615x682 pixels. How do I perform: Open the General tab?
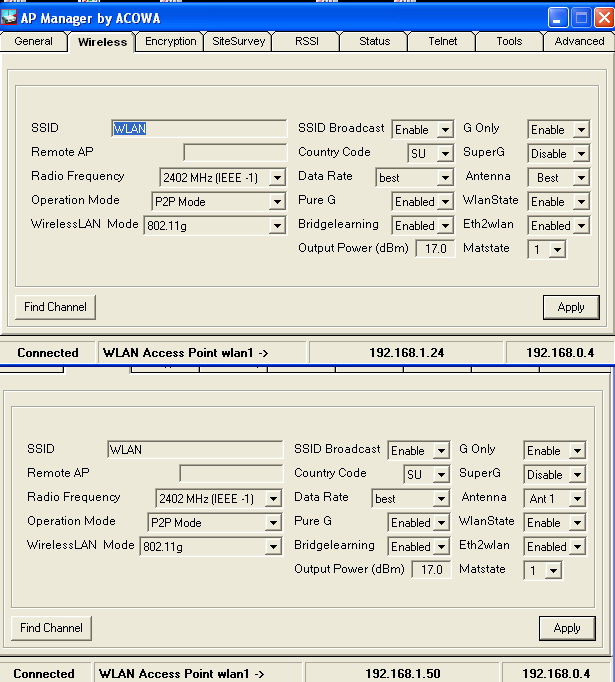33,41
